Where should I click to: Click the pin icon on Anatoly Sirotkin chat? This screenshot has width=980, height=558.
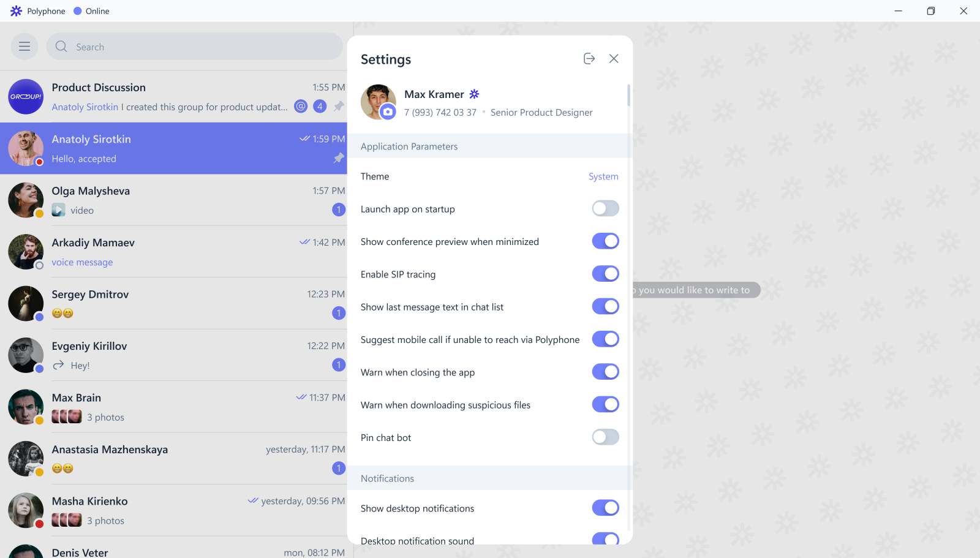pyautogui.click(x=339, y=158)
